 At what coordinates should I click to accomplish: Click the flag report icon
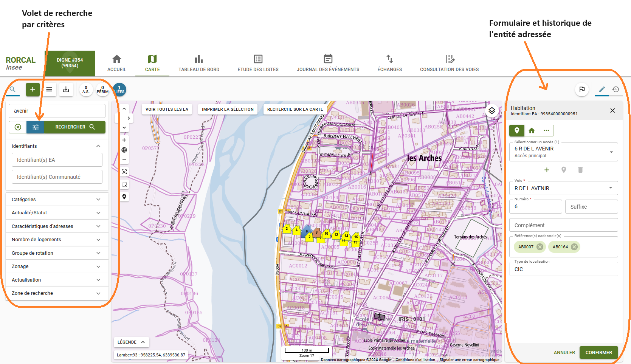582,90
